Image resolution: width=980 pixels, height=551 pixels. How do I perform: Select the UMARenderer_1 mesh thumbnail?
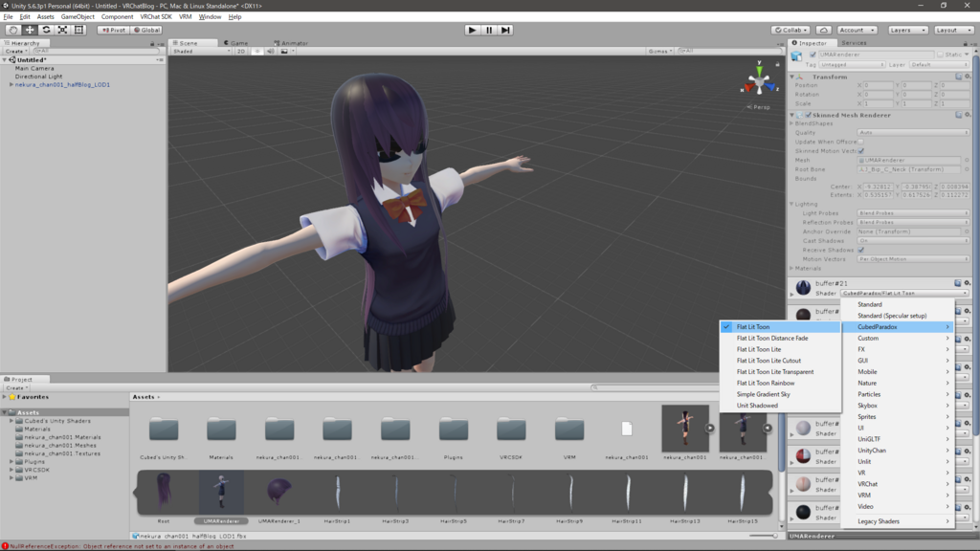point(279,492)
